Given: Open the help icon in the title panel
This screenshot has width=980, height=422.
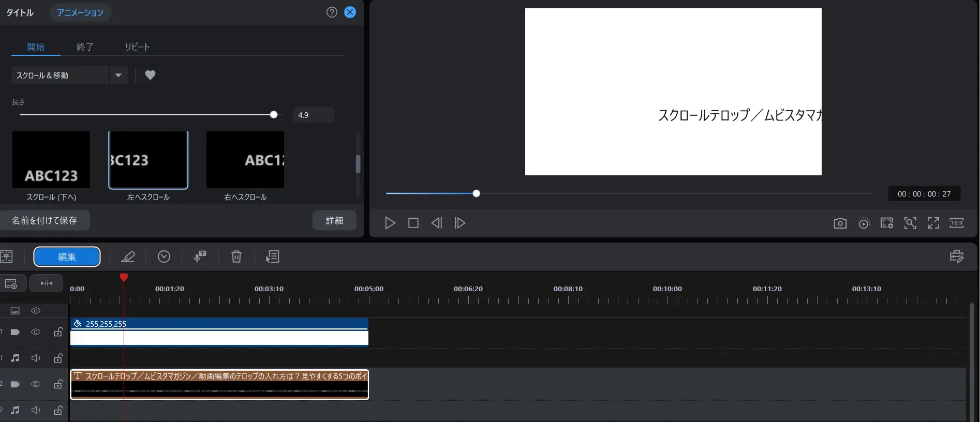Looking at the screenshot, I should pos(332,12).
